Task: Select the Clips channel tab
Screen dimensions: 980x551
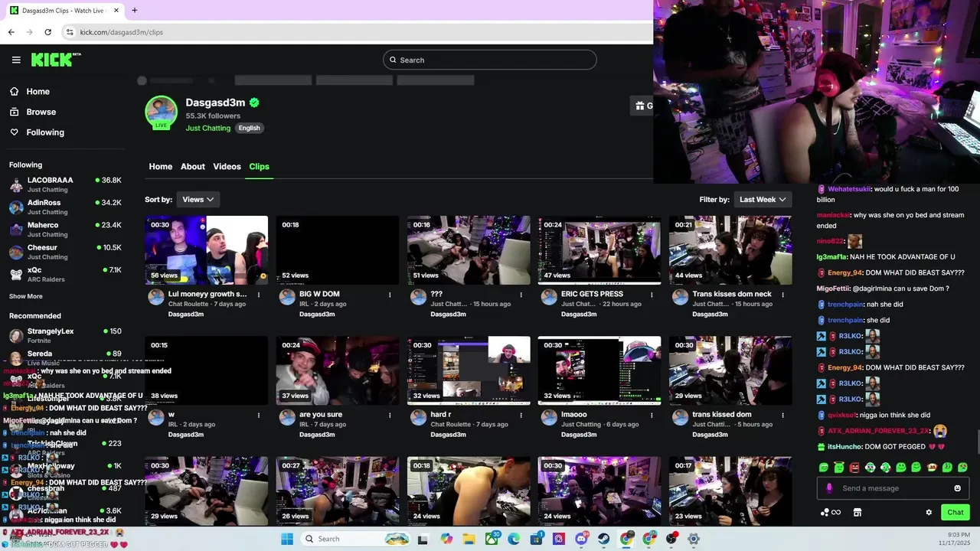Action: point(259,166)
